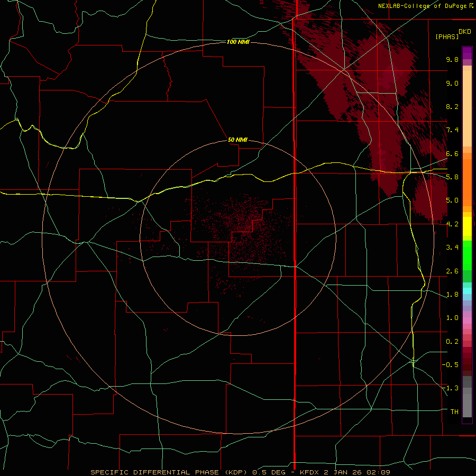Viewport: 476px width, 476px height.
Task: Click the 2.6 value on the scale
Action: click(452, 271)
